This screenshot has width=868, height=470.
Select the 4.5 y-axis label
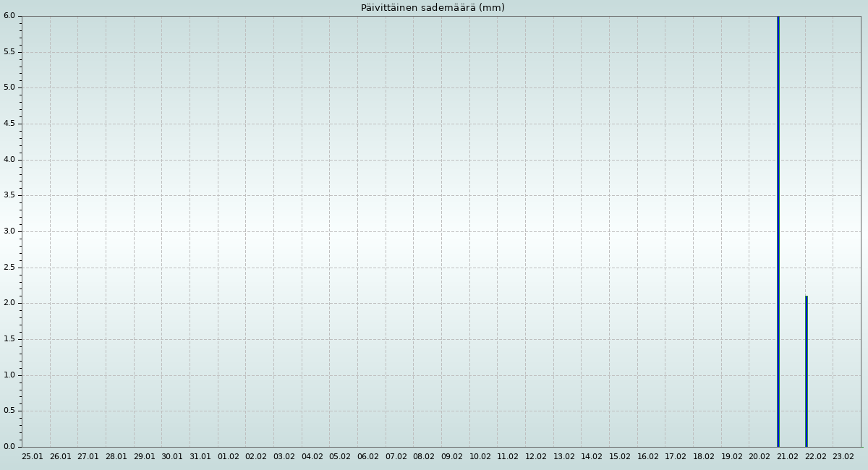pos(9,124)
